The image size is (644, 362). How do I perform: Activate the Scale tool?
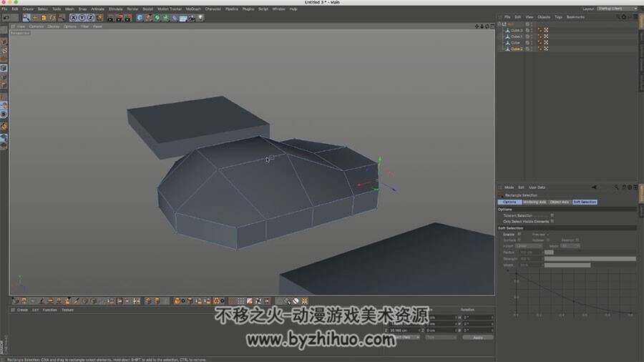pyautogui.click(x=44, y=18)
